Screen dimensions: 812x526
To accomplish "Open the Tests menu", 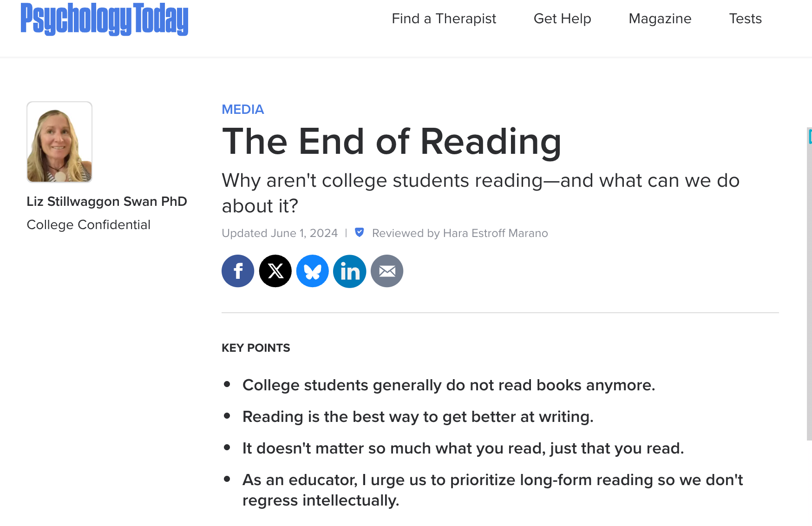I will [745, 19].
